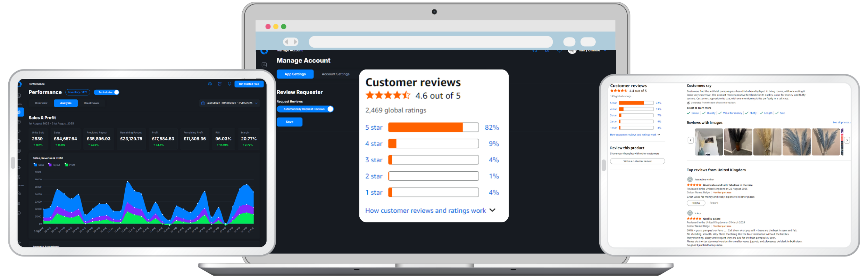868x278 pixels.
Task: Expand How customer reviews work under 183 ratings
Action: click(635, 135)
